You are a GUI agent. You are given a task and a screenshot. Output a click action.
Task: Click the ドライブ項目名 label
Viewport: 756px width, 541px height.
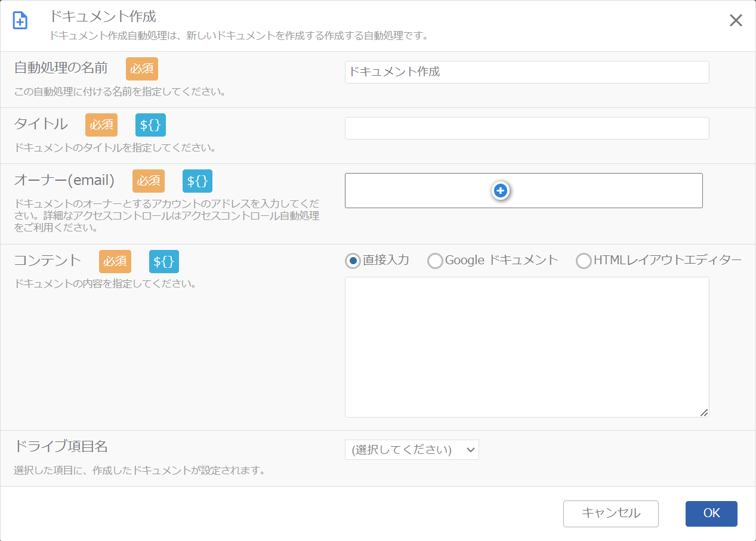(x=61, y=446)
